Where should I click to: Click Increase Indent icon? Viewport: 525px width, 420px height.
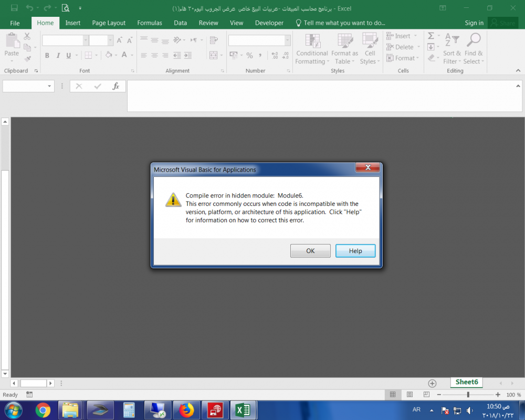pos(188,55)
